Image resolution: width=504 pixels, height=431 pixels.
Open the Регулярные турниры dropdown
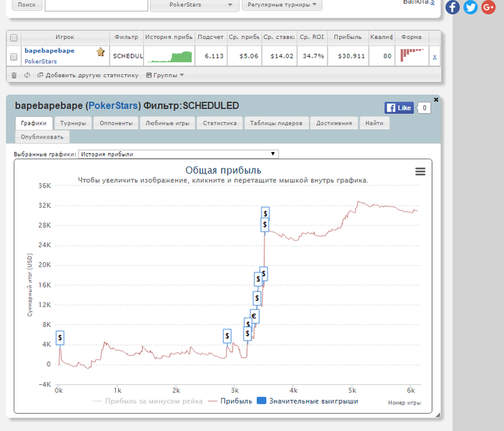282,5
